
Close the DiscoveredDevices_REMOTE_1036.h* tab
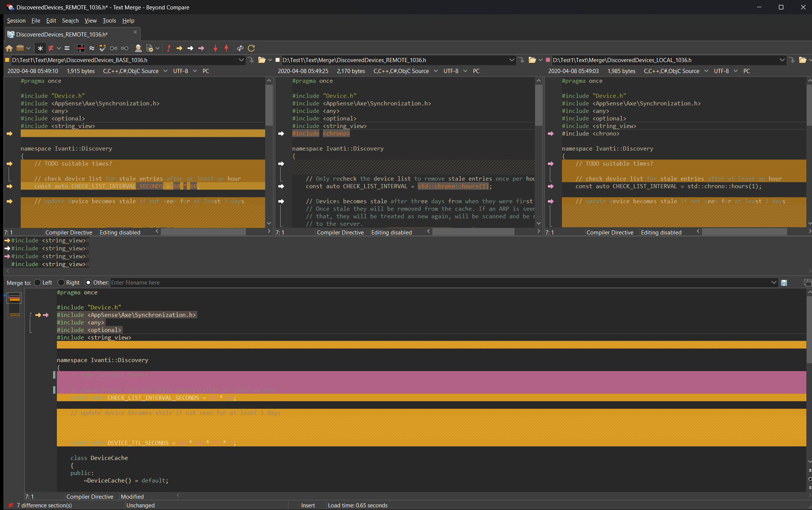[135, 32]
